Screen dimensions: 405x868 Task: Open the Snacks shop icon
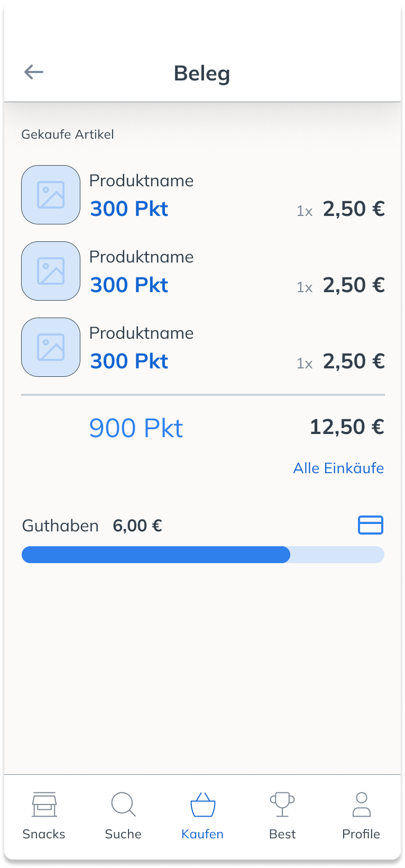pyautogui.click(x=44, y=804)
